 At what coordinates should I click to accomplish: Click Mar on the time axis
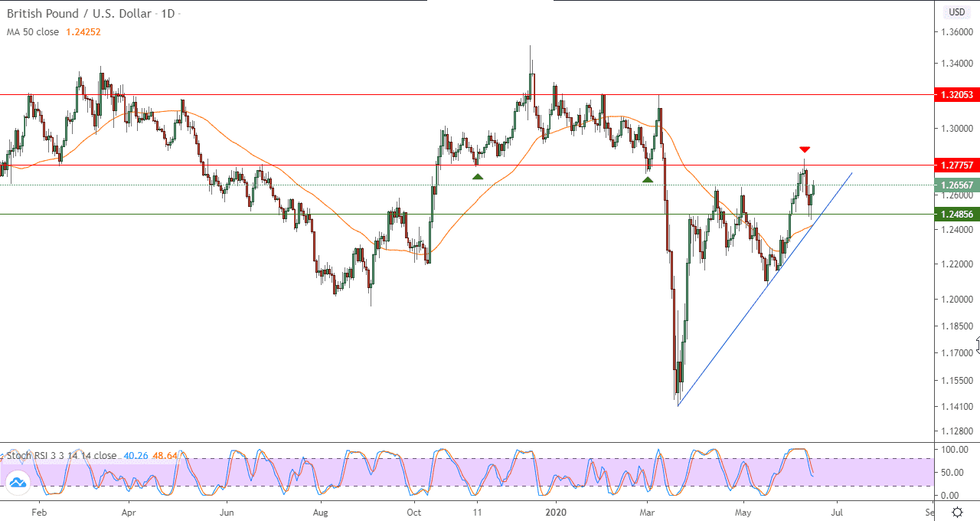click(647, 511)
